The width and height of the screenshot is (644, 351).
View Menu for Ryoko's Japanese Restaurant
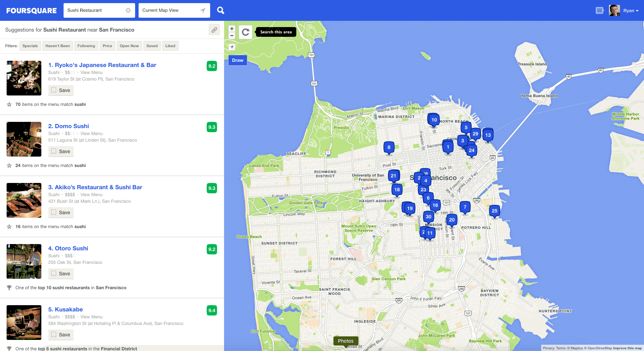click(91, 73)
